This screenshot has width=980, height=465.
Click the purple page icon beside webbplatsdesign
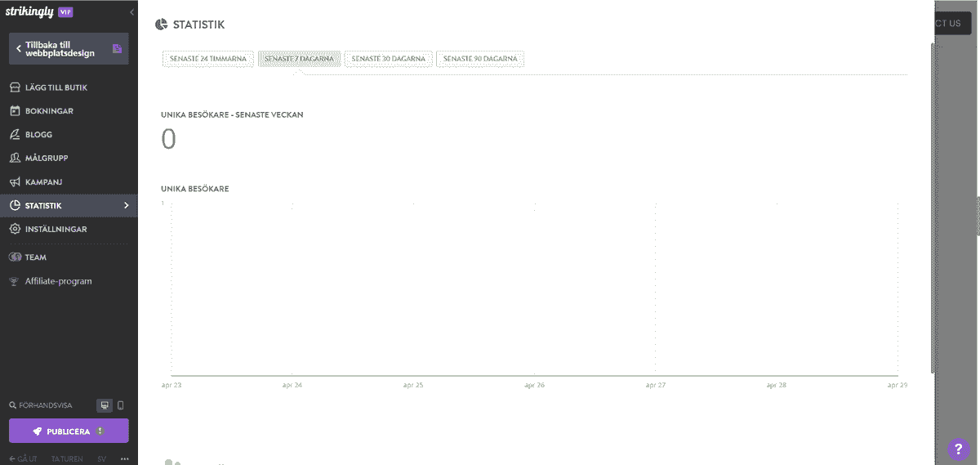point(117,49)
